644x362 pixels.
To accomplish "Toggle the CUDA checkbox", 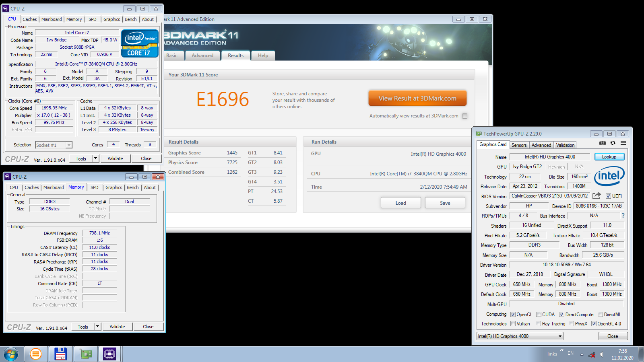I will [x=539, y=315].
